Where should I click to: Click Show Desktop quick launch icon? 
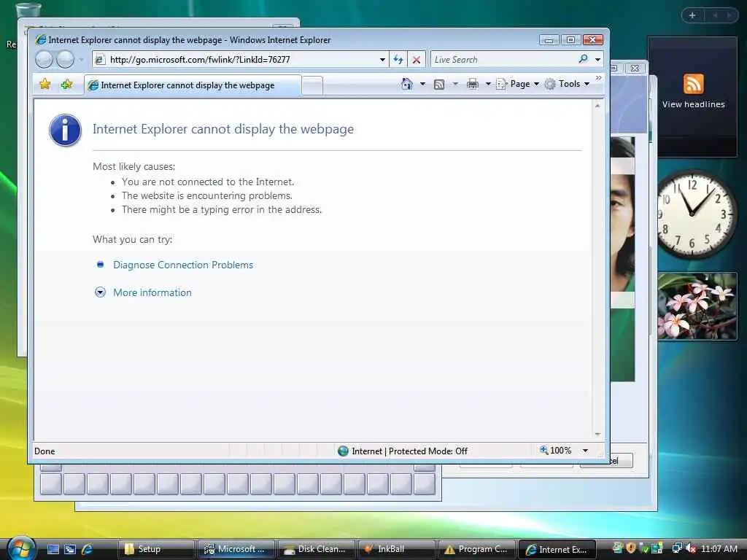pyautogui.click(x=53, y=549)
